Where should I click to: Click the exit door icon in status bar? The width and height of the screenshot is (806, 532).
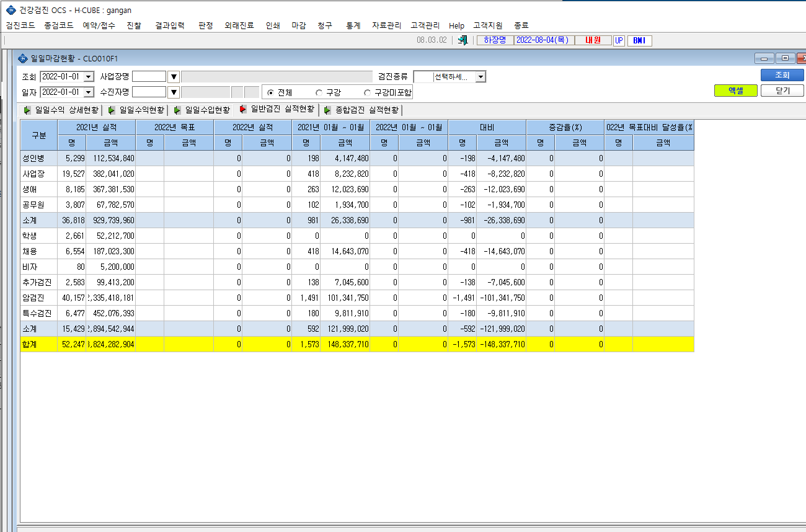click(x=462, y=40)
